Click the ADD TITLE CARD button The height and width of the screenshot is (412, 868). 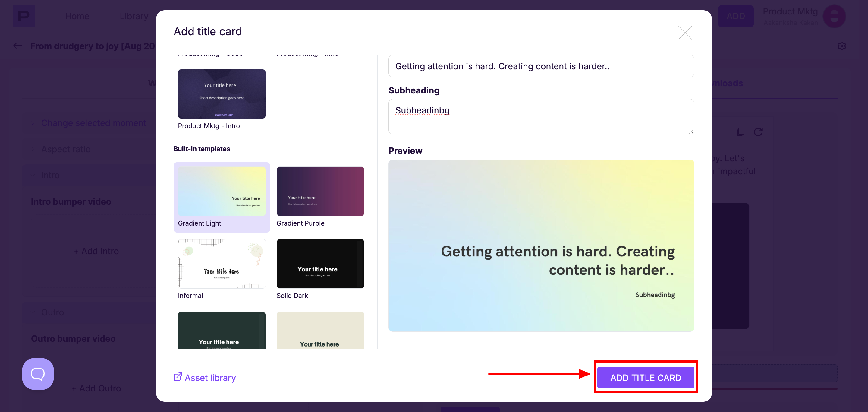[x=645, y=377]
